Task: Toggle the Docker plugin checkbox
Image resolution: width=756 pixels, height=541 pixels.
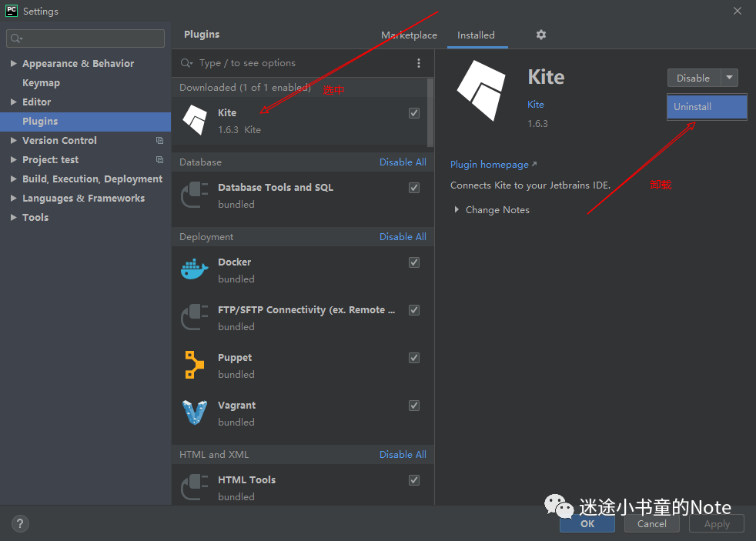Action: (x=414, y=262)
